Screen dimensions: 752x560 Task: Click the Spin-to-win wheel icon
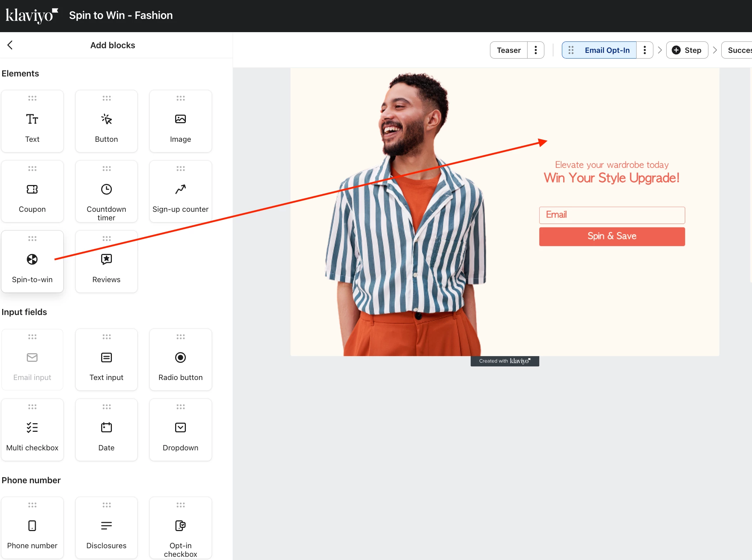point(32,259)
